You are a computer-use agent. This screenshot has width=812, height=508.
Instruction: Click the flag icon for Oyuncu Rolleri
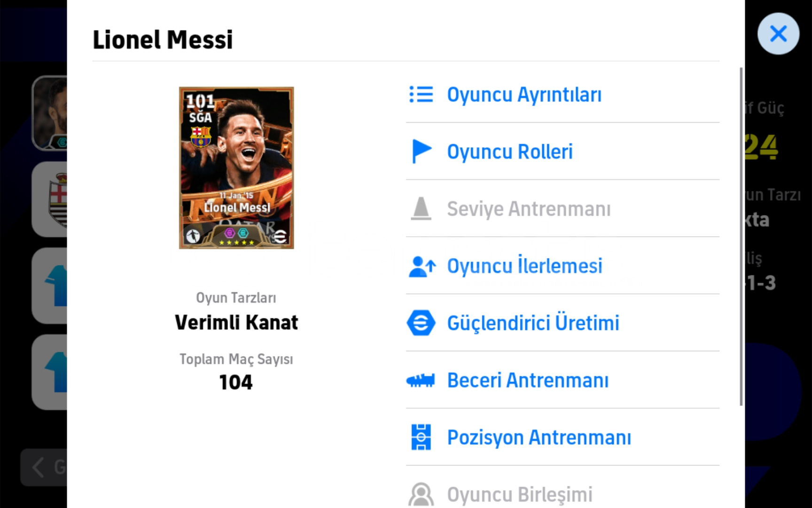point(421,151)
